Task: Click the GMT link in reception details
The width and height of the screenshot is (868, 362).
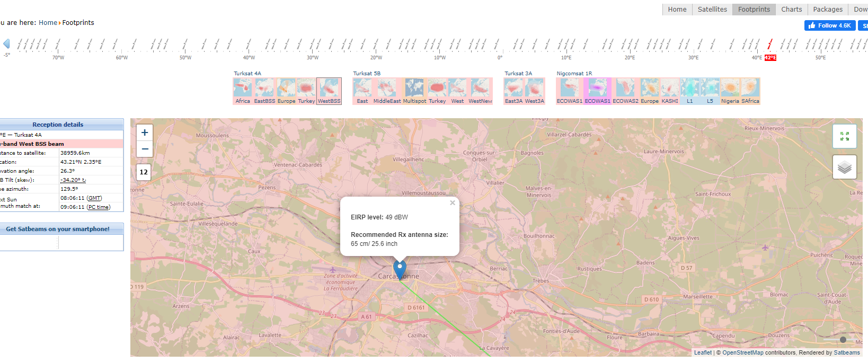Action: pyautogui.click(x=94, y=198)
